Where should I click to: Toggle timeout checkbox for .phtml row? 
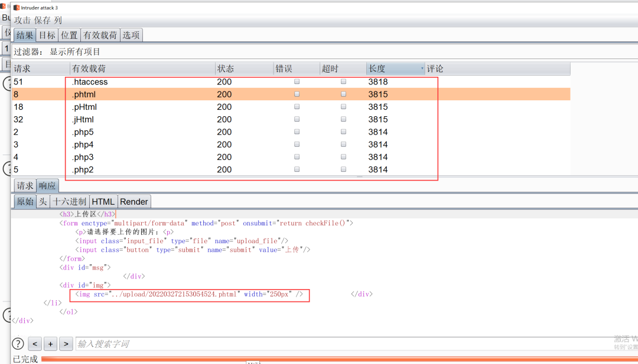coord(343,94)
